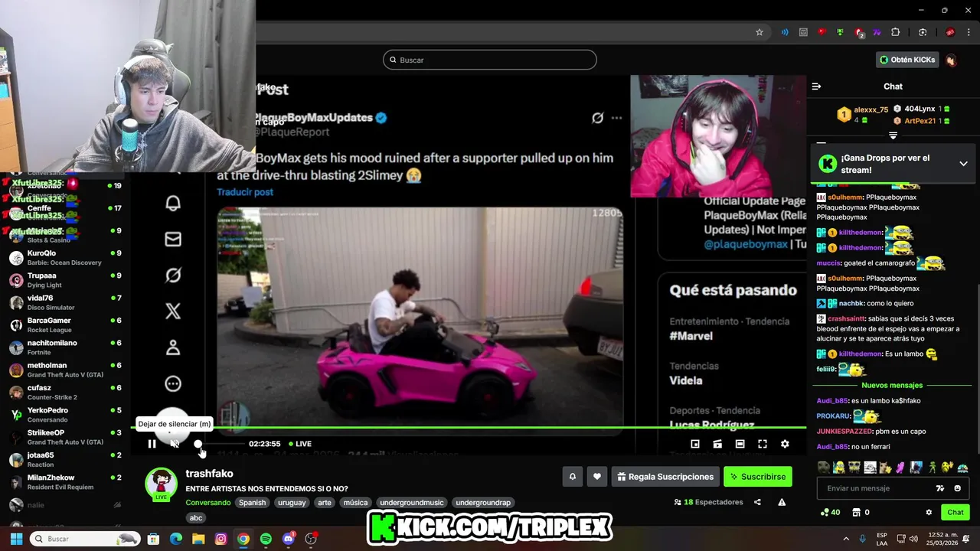Open chat settings gear
Screen dimensions: 980x551
[929, 513]
